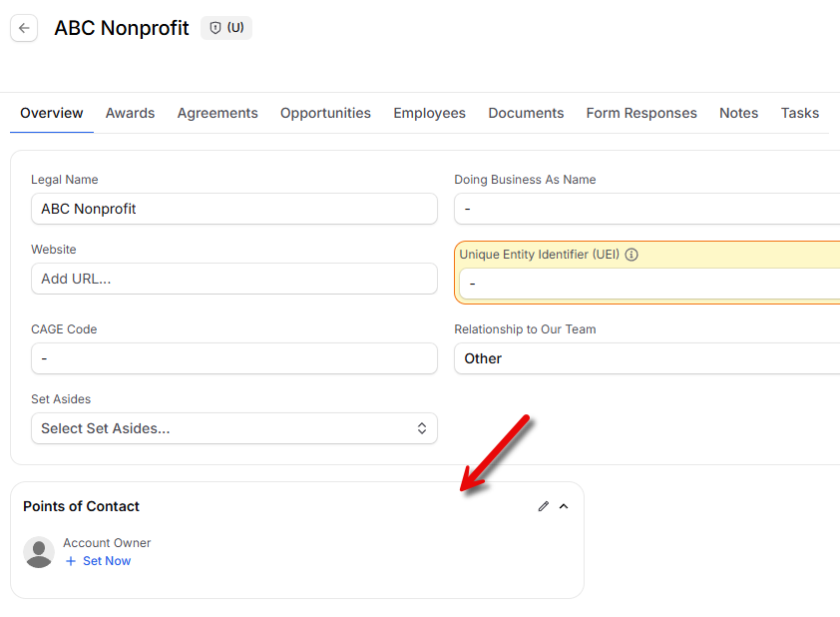Click the Account Owner avatar
The image size is (840, 617).
39,552
